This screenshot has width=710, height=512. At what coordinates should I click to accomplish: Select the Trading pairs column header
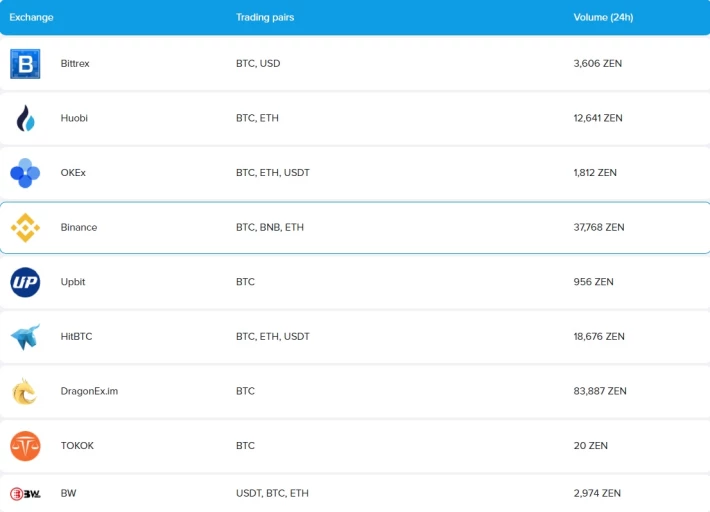pyautogui.click(x=265, y=17)
